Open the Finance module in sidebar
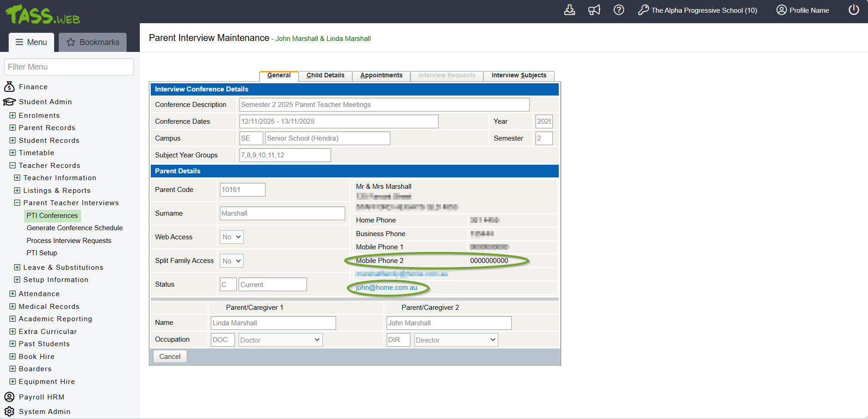This screenshot has height=419, width=868. pyautogui.click(x=33, y=87)
